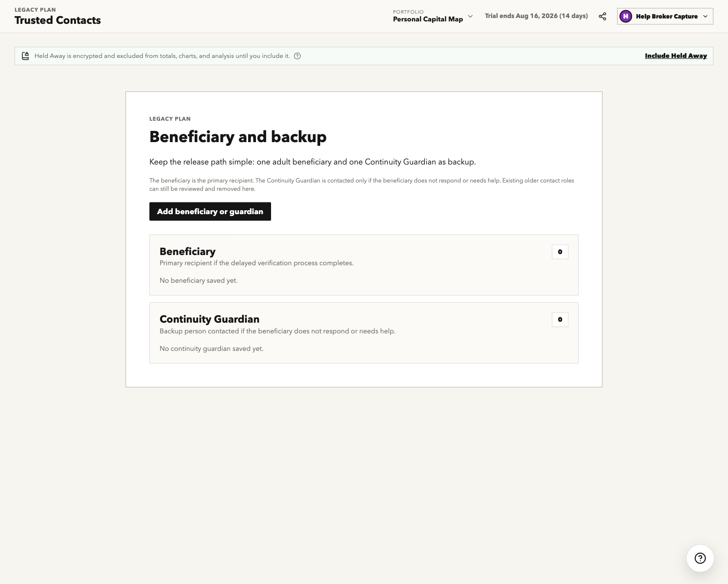Screen dimensions: 728x584
Task: Click the Trusted Contacts page title
Action: [57, 20]
